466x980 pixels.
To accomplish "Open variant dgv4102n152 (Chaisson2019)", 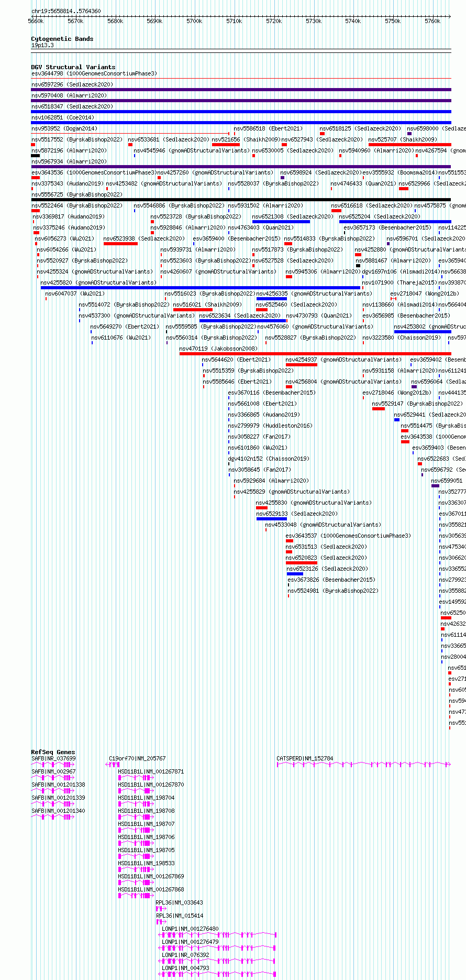I will coord(269,459).
